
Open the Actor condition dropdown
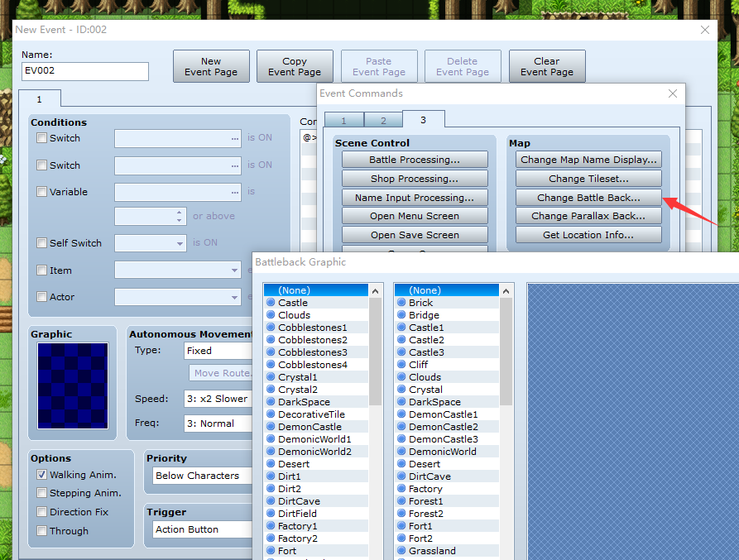[x=178, y=297]
